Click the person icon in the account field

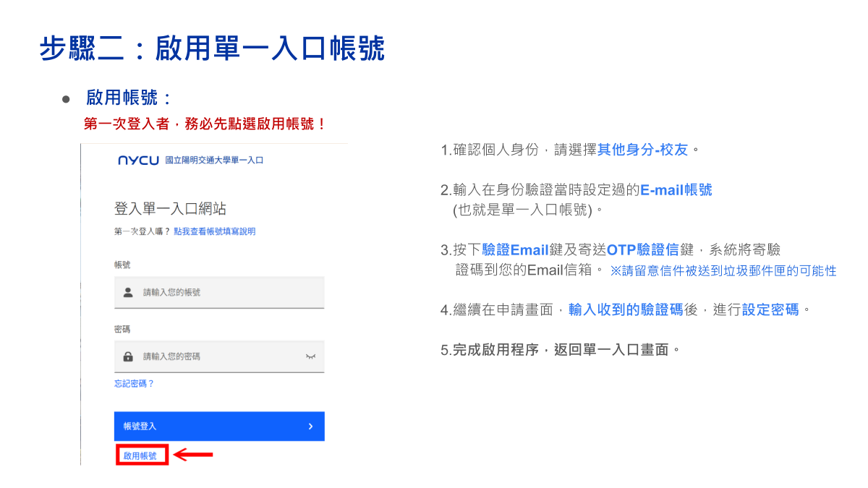tap(127, 291)
